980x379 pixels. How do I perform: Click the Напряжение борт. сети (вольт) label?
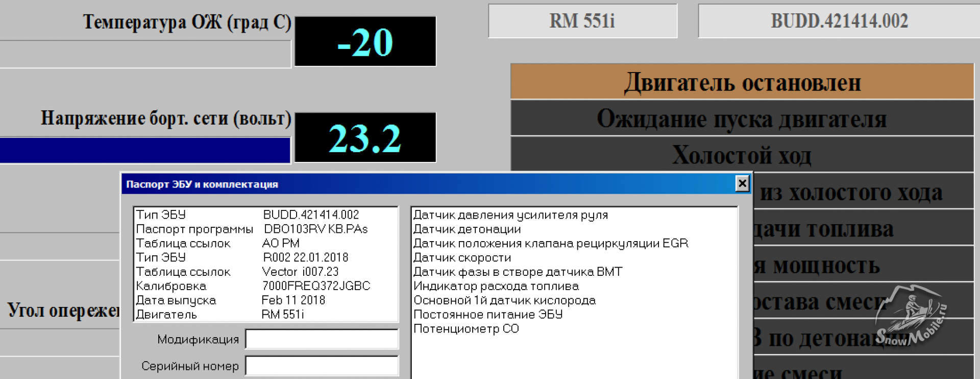[166, 118]
